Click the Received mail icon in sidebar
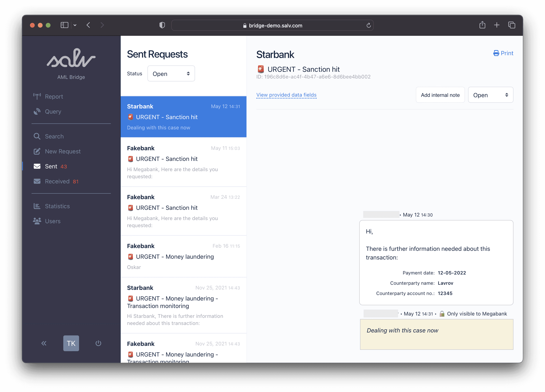545x392 pixels. click(x=37, y=181)
